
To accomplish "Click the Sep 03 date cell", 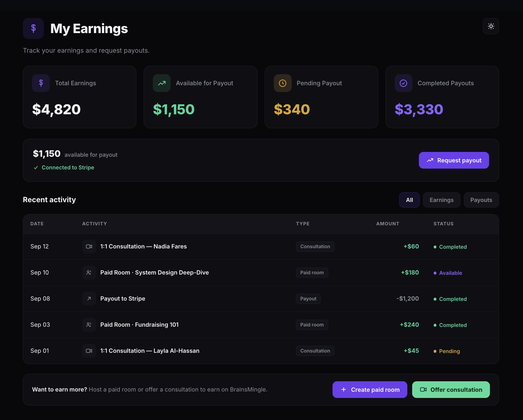I will (40, 325).
